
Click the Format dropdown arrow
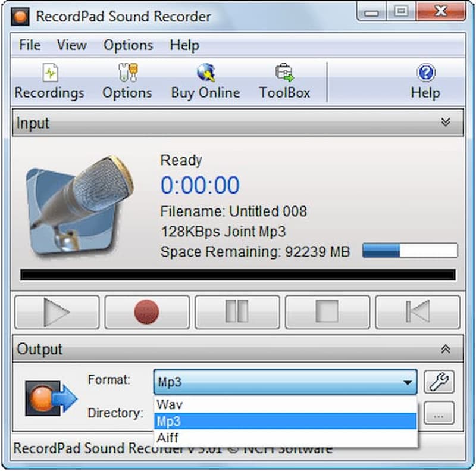click(408, 383)
